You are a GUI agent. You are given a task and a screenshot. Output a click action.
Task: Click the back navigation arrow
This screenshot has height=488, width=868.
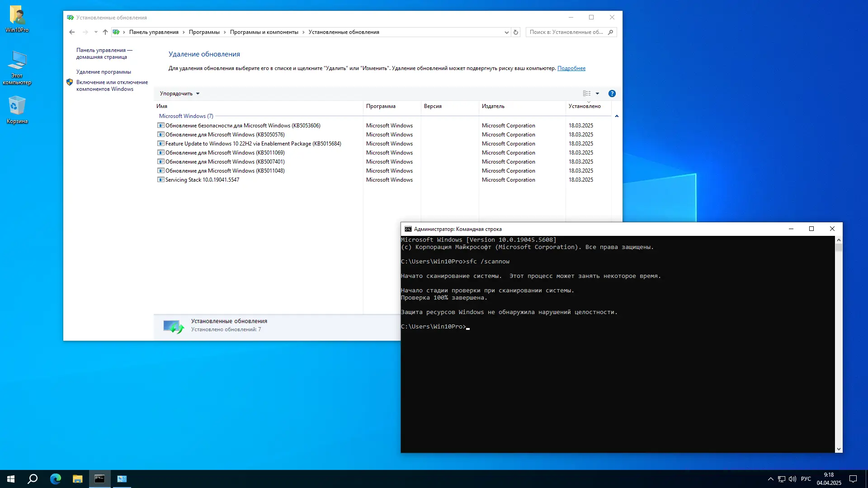coord(72,32)
